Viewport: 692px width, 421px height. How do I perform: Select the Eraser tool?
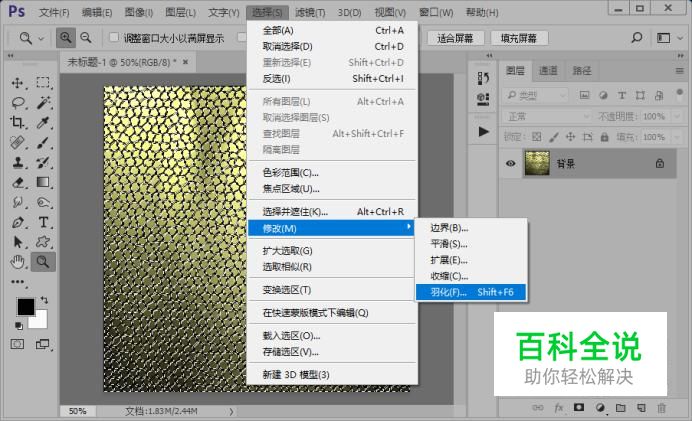(x=18, y=182)
